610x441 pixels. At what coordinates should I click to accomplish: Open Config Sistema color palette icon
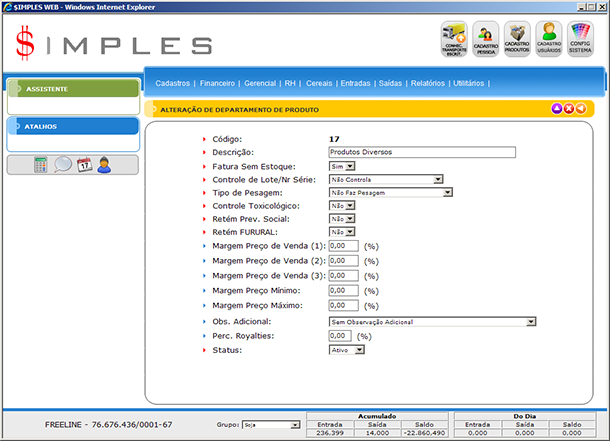(x=580, y=40)
